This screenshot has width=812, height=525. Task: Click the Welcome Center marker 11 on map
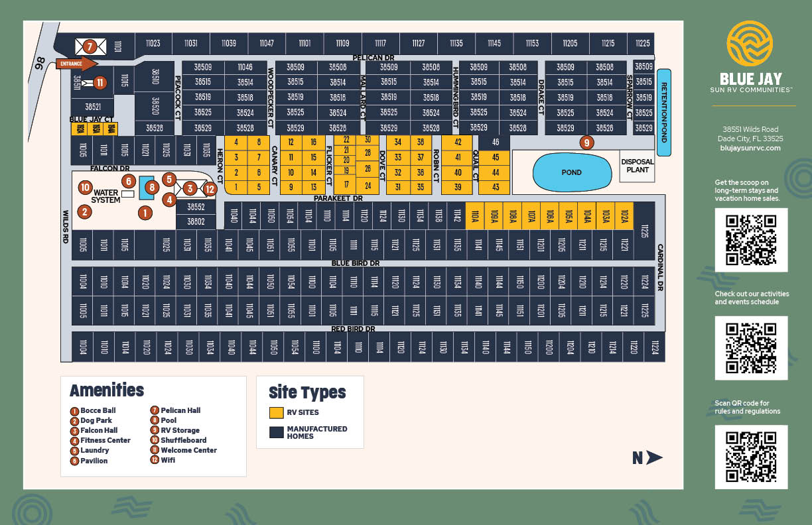[100, 83]
